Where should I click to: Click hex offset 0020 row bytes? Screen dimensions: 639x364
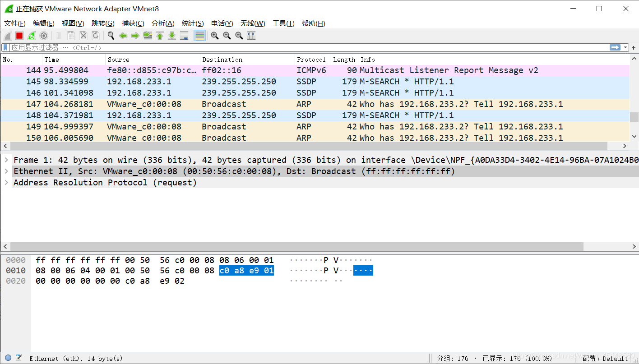pyautogui.click(x=110, y=281)
